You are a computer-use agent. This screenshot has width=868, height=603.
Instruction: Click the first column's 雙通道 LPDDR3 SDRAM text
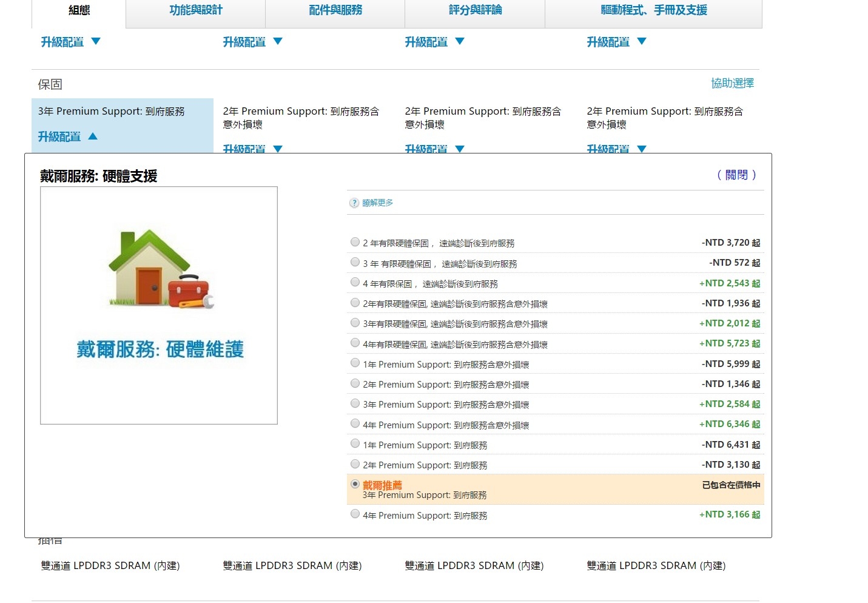[x=110, y=565]
